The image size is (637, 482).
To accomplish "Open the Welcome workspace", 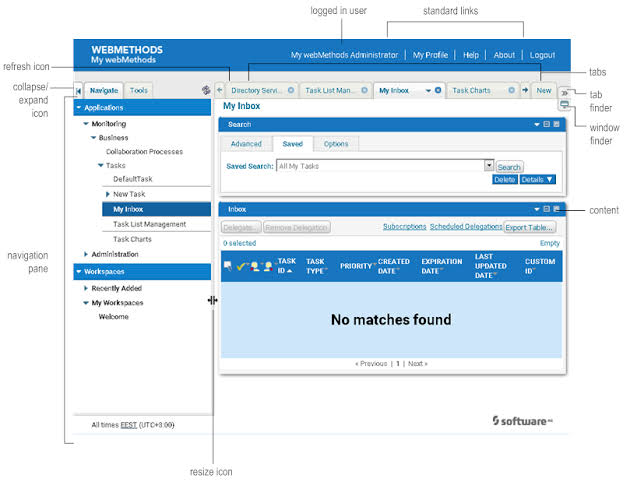I will 113,317.
